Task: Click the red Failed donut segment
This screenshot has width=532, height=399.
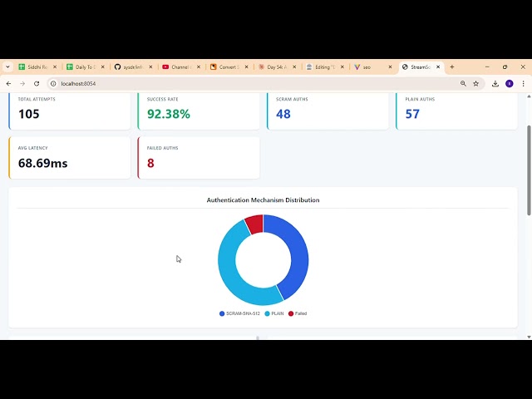Action: pos(255,224)
